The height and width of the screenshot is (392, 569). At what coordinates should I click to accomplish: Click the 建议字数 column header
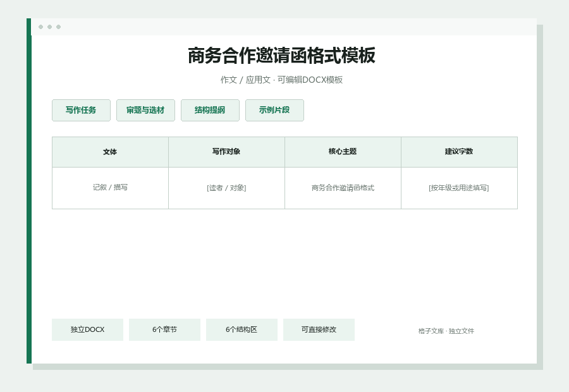(x=459, y=152)
